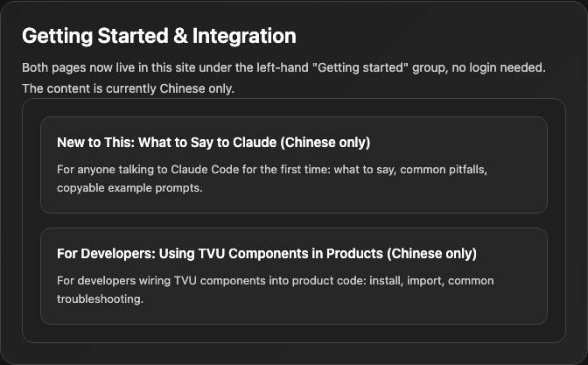Screen dimensions: 588x365
Task: Click "Claude Code" in the first card description
Action: tap(205, 170)
